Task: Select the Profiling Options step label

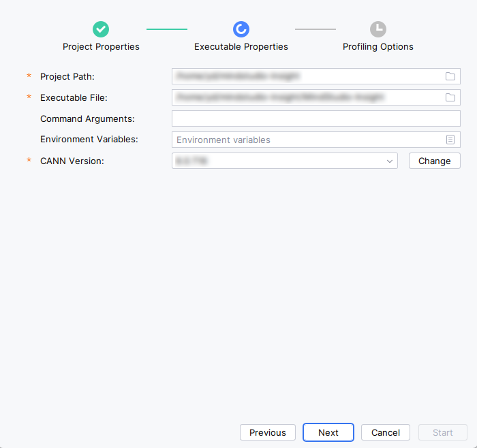Action: tap(378, 46)
